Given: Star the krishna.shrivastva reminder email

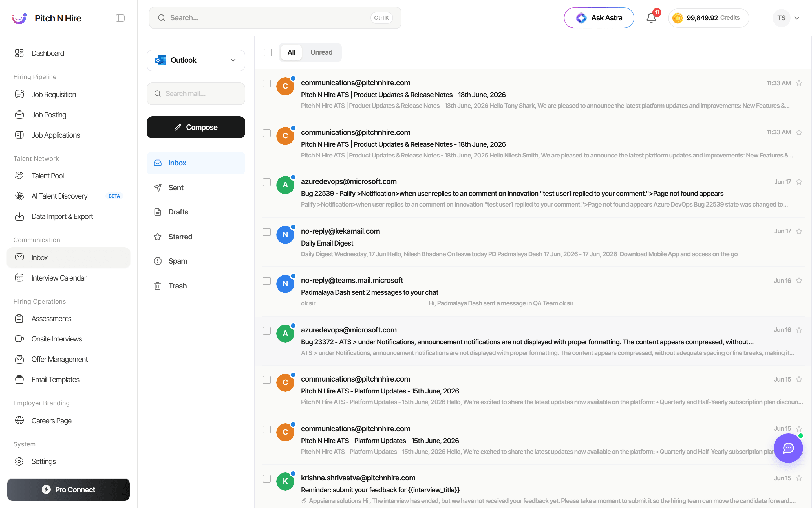Looking at the screenshot, I should [799, 478].
